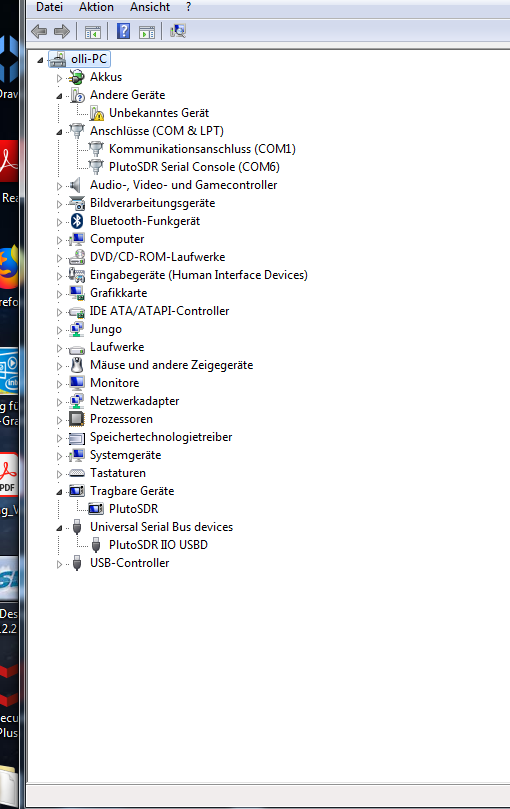Toggle the console tree pane toolbar icon
Image resolution: width=510 pixels, height=809 pixels.
(x=93, y=33)
